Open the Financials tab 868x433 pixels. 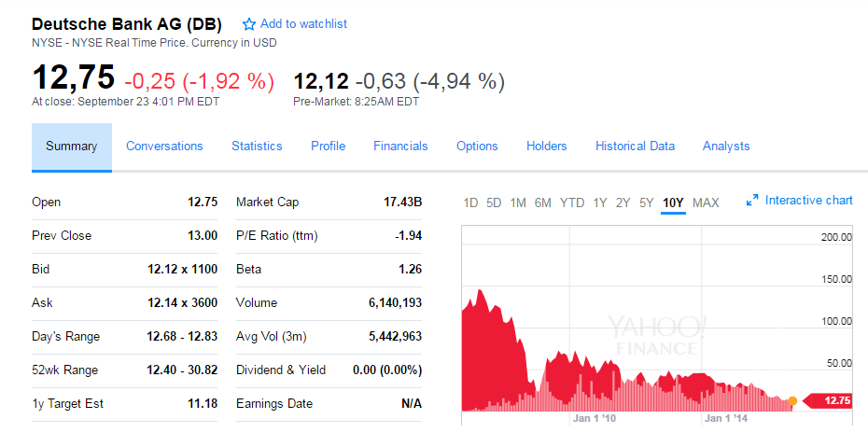(400, 146)
